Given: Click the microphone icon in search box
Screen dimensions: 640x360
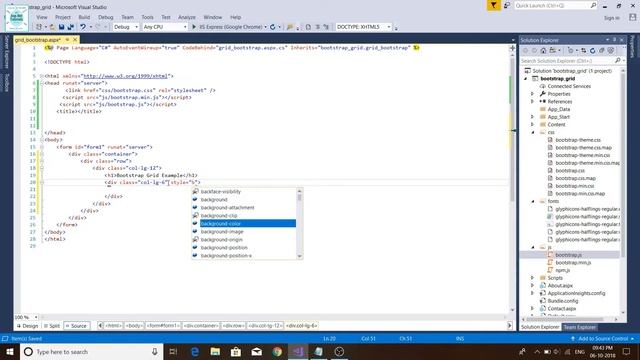Looking at the screenshot, I should [155, 351].
